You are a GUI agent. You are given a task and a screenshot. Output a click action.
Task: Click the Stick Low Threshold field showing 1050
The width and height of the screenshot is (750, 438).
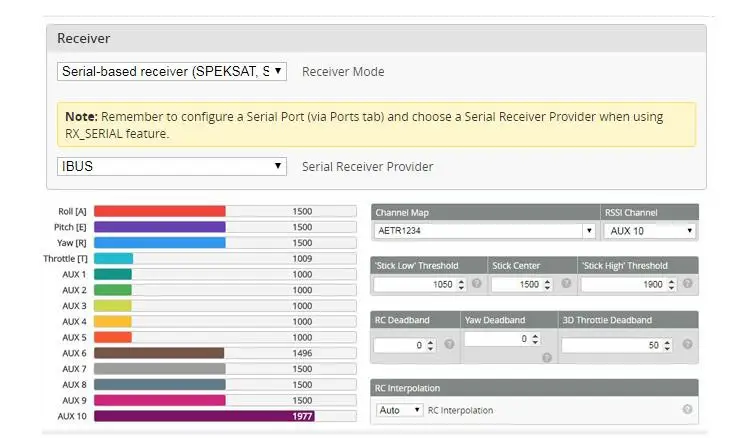click(420, 285)
